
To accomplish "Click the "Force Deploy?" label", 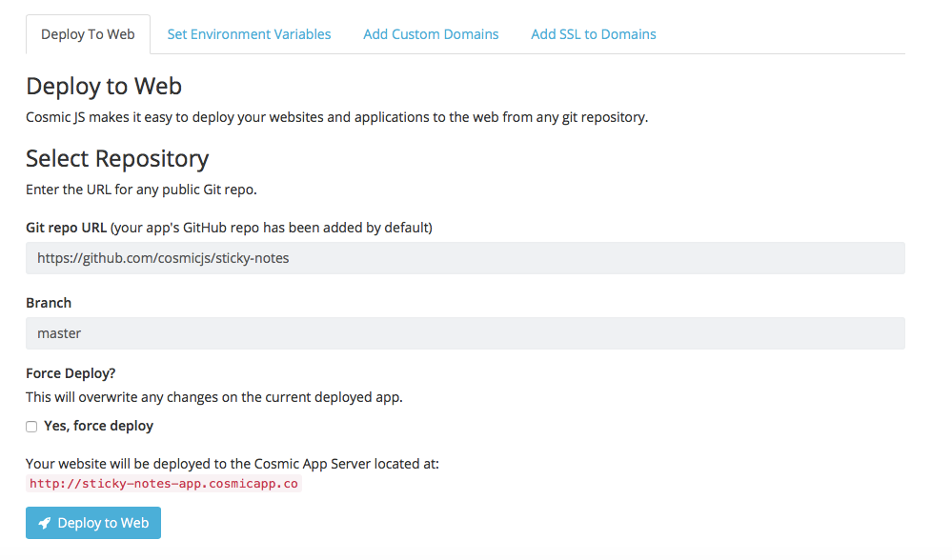I will [x=71, y=373].
